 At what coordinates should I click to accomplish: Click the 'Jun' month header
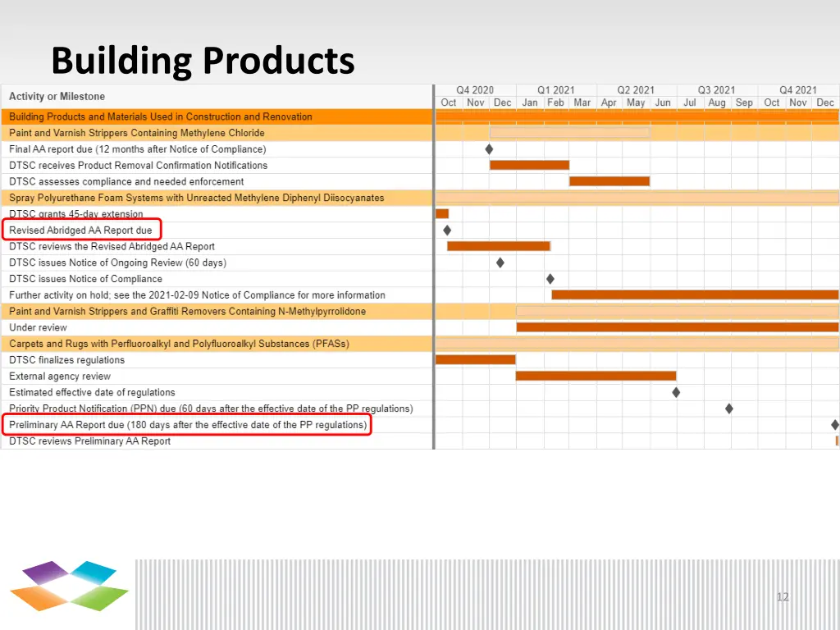click(663, 103)
